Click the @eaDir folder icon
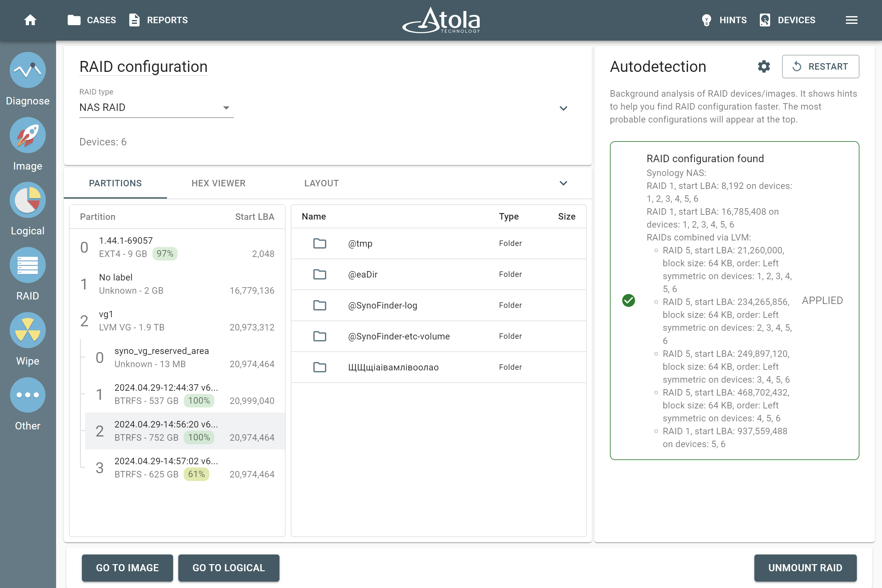Viewport: 882px width, 588px height. tap(319, 275)
